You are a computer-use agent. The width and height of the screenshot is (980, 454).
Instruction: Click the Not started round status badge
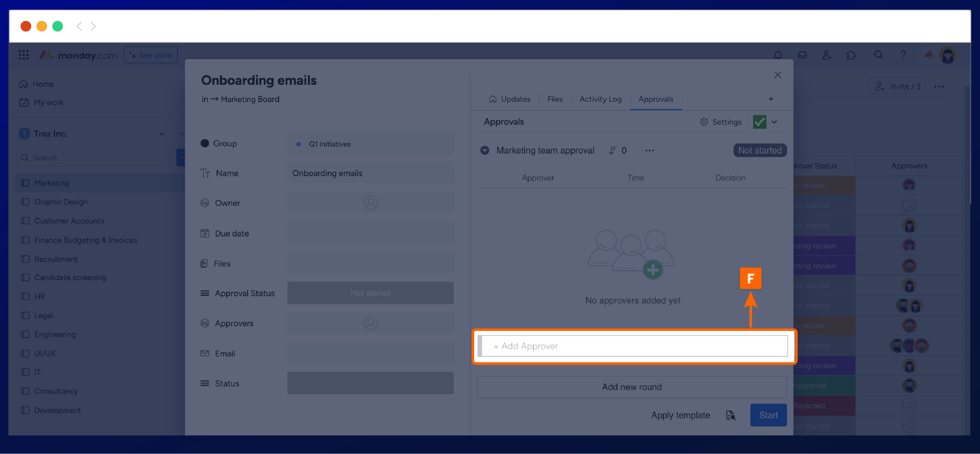pyautogui.click(x=760, y=150)
